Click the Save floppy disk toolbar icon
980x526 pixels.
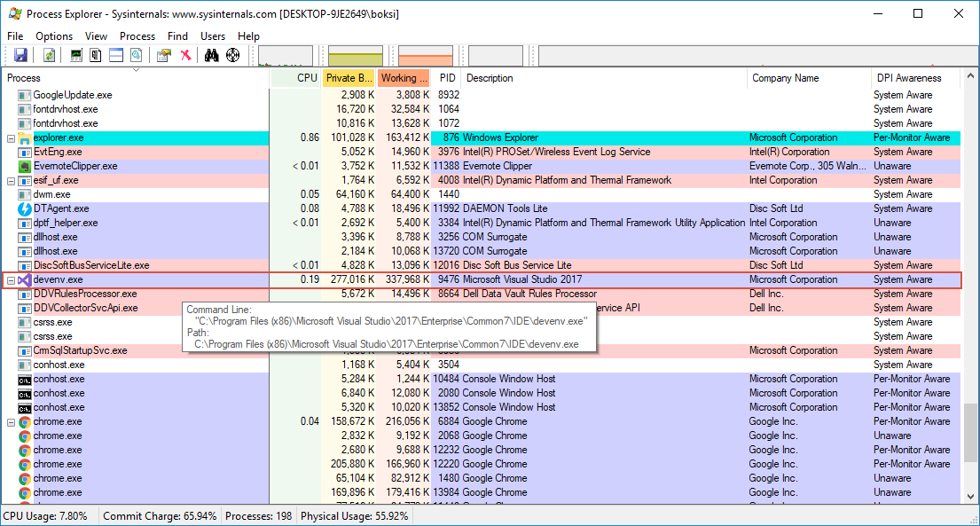(x=20, y=56)
